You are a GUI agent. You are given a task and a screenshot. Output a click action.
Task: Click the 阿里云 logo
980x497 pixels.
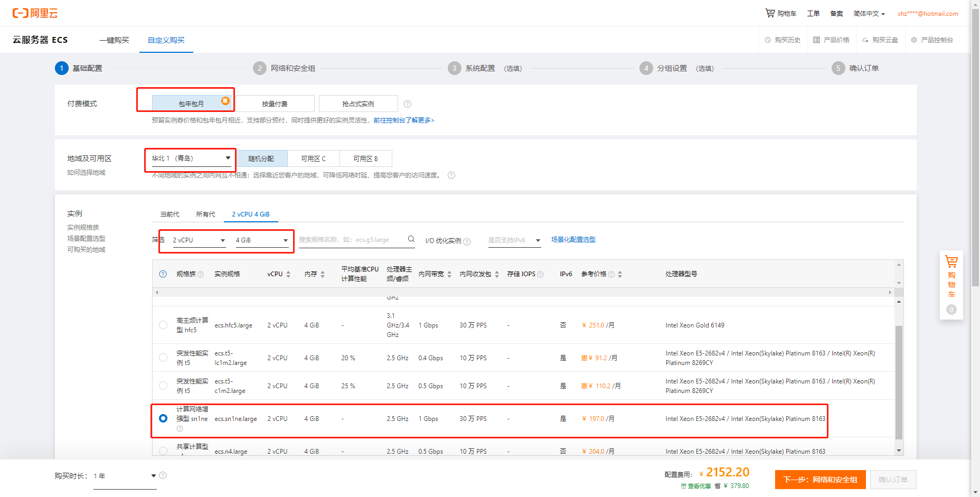tap(35, 13)
